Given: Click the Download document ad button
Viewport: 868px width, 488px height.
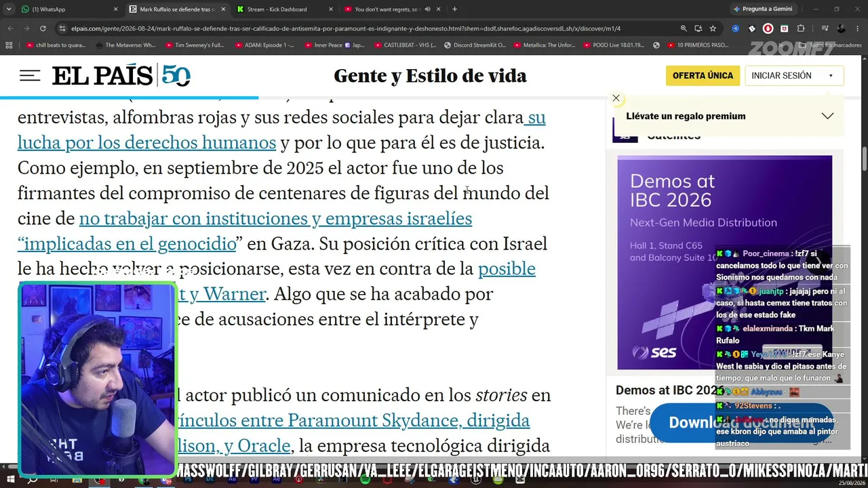Looking at the screenshot, I should pyautogui.click(x=741, y=422).
